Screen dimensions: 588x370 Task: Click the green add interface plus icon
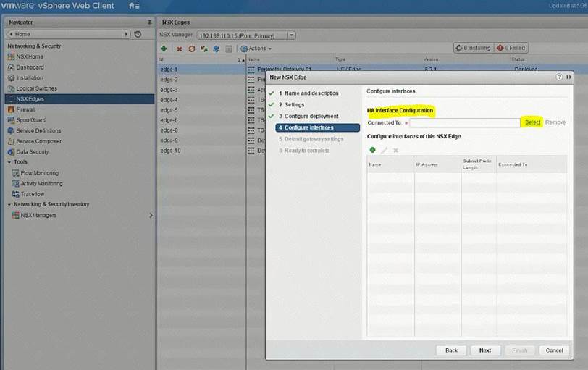coord(373,150)
